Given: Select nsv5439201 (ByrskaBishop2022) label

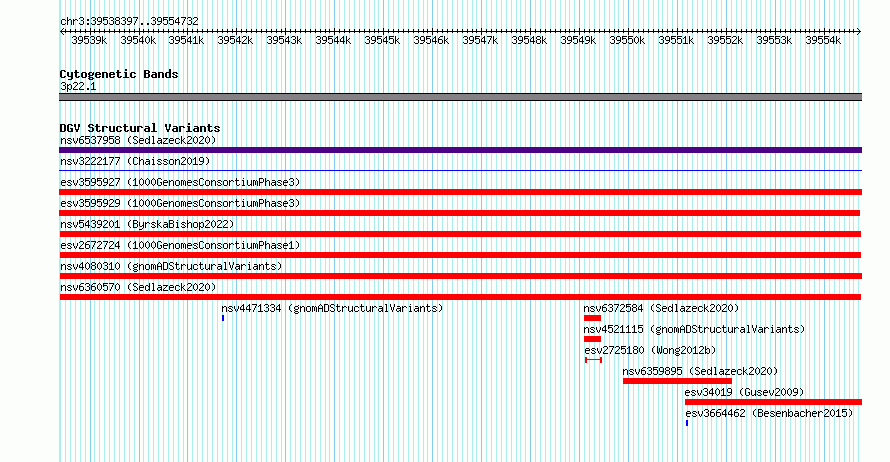Looking at the screenshot, I should 147,224.
